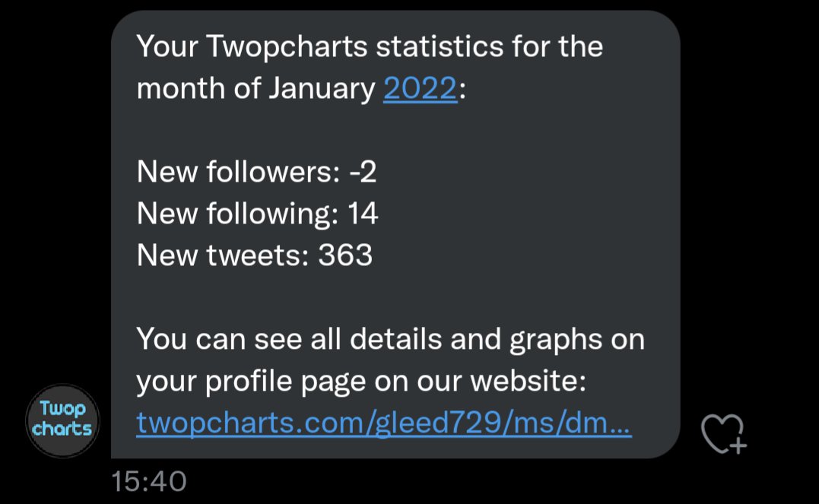Open the Twopcharts sender avatar
This screenshot has width=819, height=504.
click(x=63, y=421)
